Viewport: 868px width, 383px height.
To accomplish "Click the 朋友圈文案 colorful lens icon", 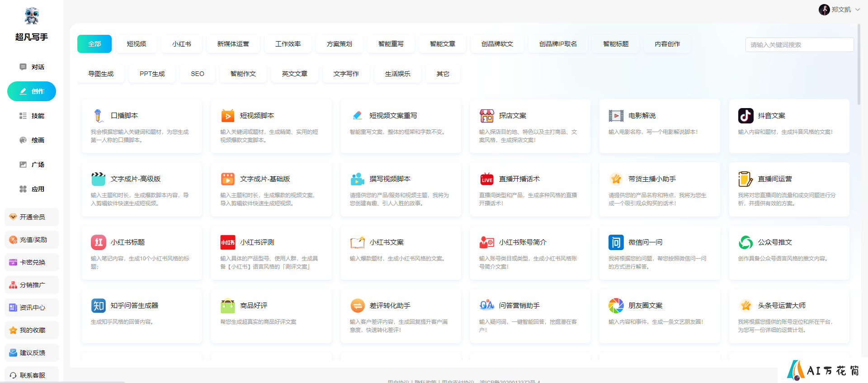I will point(616,306).
